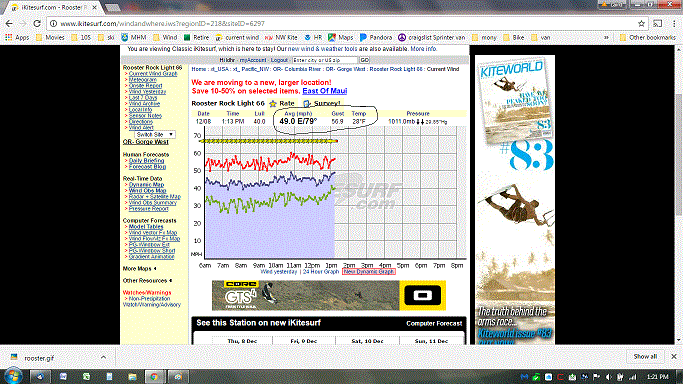Bookmark this page with the star icon
683x384 pixels.
click(x=641, y=24)
